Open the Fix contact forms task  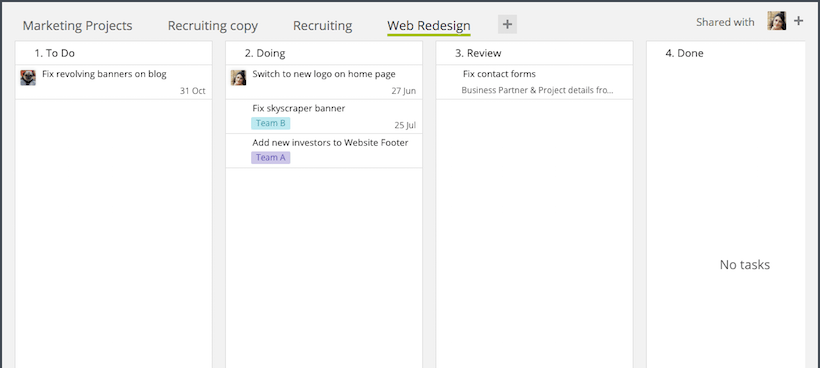pos(534,82)
